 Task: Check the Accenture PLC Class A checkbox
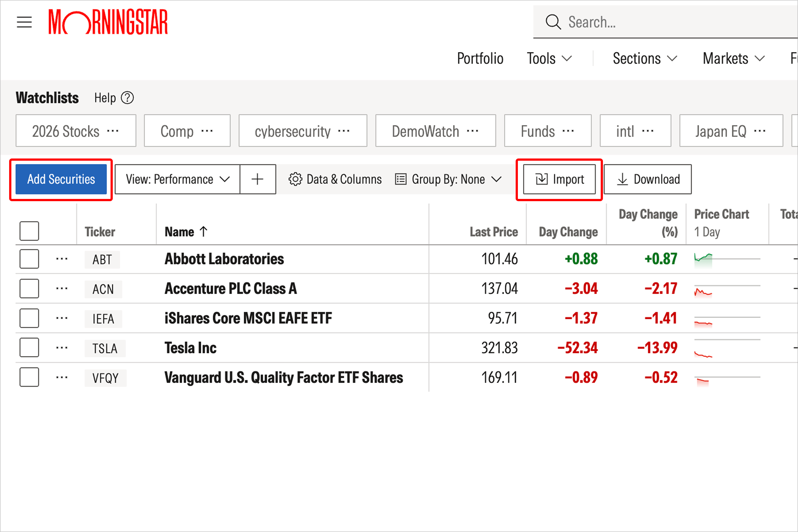coord(29,289)
